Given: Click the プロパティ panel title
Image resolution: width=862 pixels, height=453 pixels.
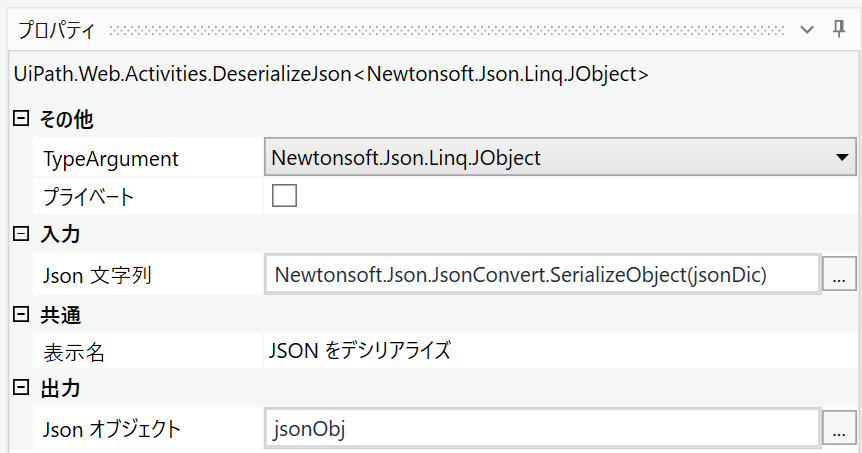Looking at the screenshot, I should (x=57, y=30).
